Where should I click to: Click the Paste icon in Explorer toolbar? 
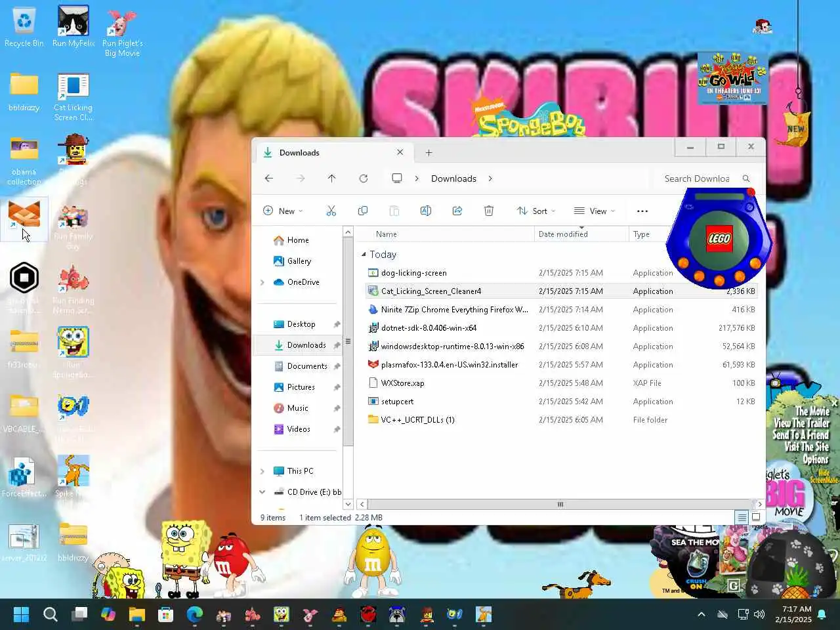point(394,211)
